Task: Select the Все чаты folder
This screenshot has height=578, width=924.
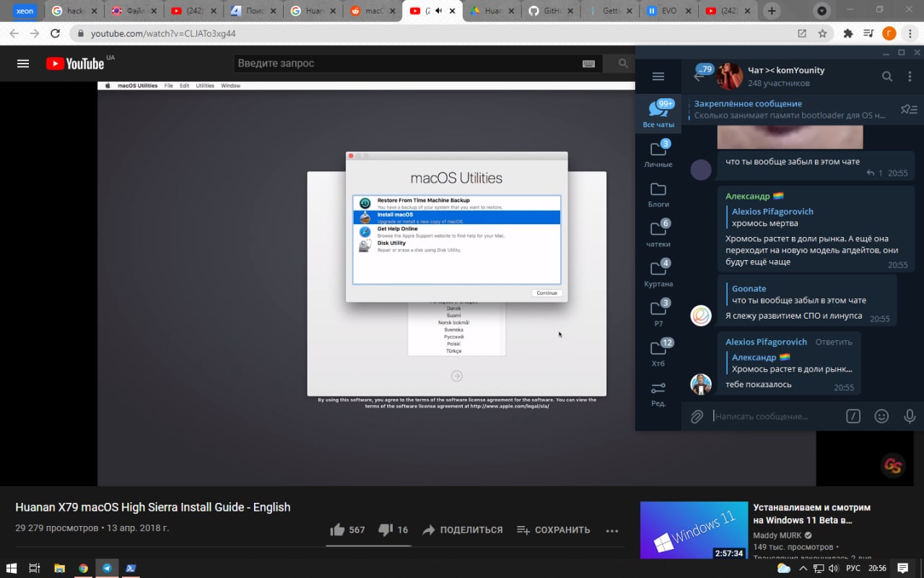Action: (658, 113)
